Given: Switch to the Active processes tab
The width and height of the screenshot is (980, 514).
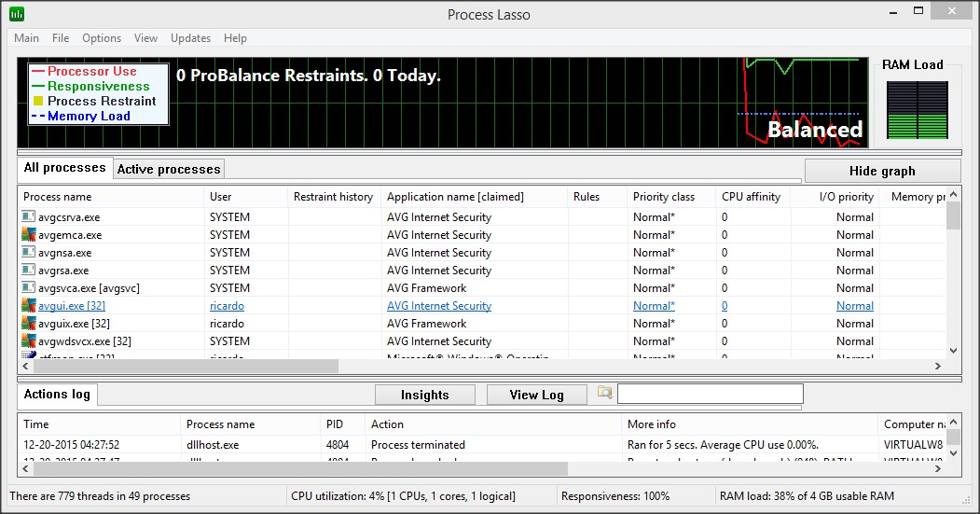Looking at the screenshot, I should pyautogui.click(x=169, y=169).
